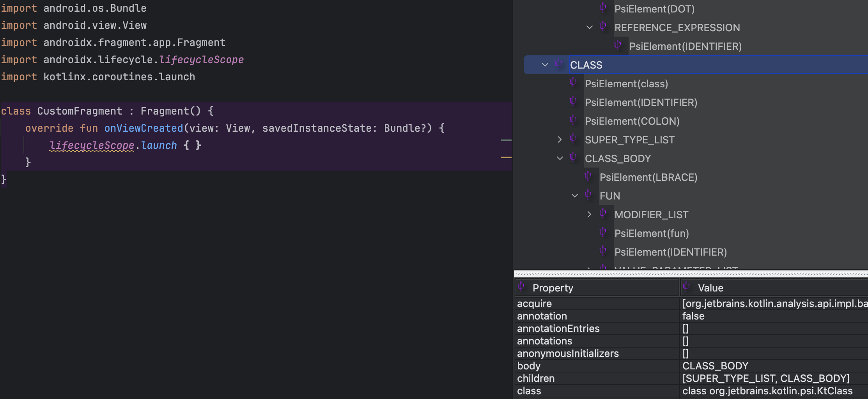Screen dimensions: 868x399
Task: Click the import androidx.fragment.app.Fragment line
Action: pyautogui.click(x=113, y=42)
